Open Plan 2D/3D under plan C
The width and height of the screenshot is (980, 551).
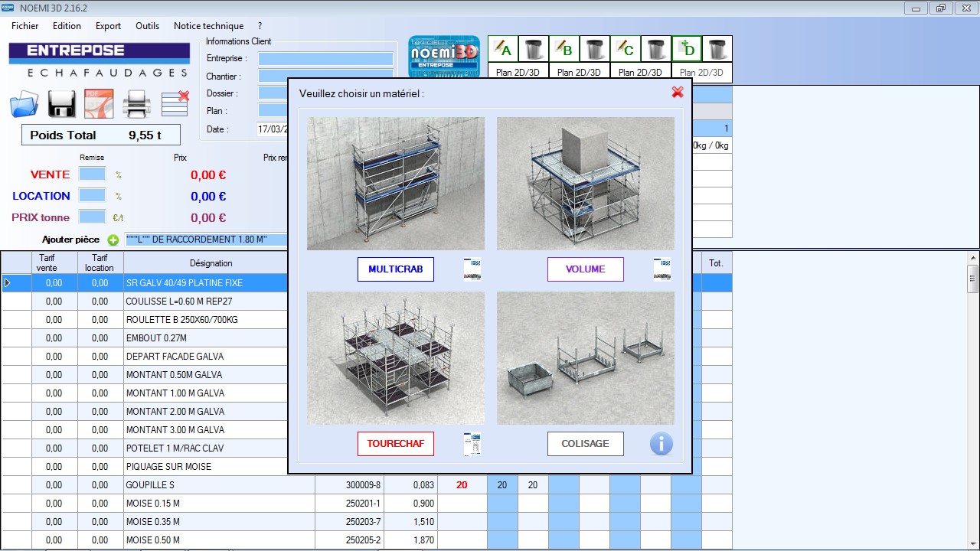tap(641, 73)
